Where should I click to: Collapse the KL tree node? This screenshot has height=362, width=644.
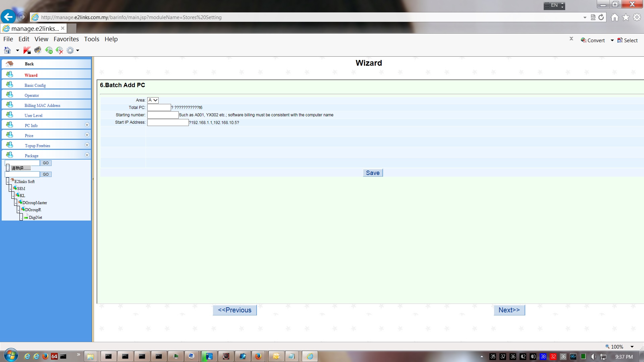pos(13,195)
